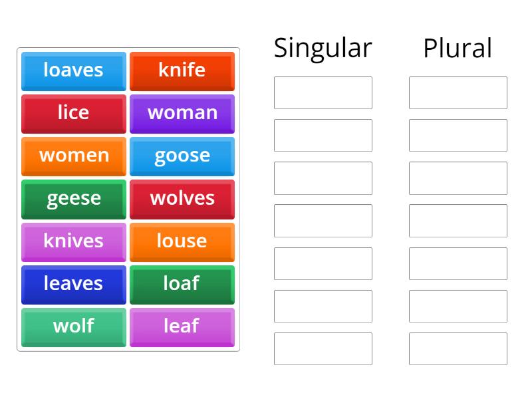Click the red 'wolves' card
Image resolution: width=532 pixels, height=399 pixels.
point(182,198)
